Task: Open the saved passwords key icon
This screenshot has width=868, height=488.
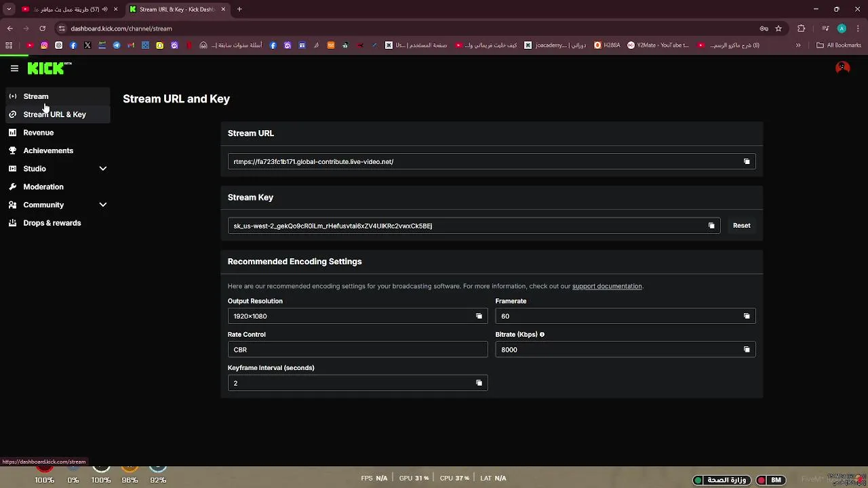Action: click(x=764, y=28)
